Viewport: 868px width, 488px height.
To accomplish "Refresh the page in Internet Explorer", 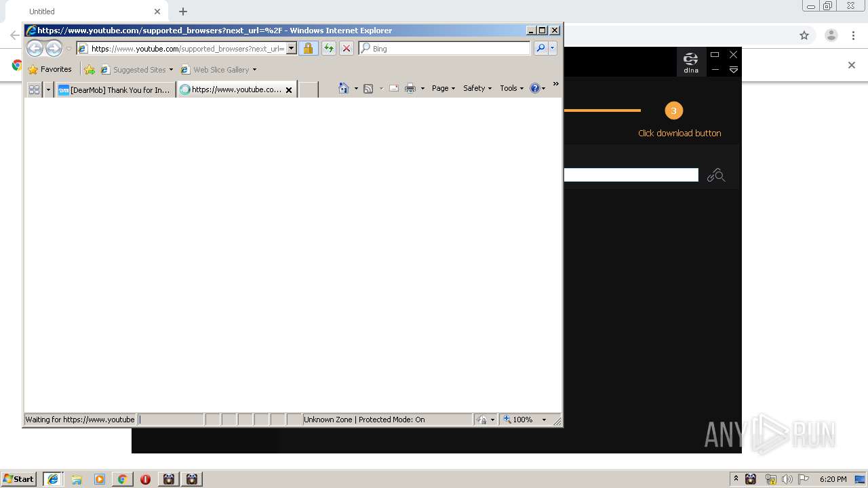I will pos(328,48).
